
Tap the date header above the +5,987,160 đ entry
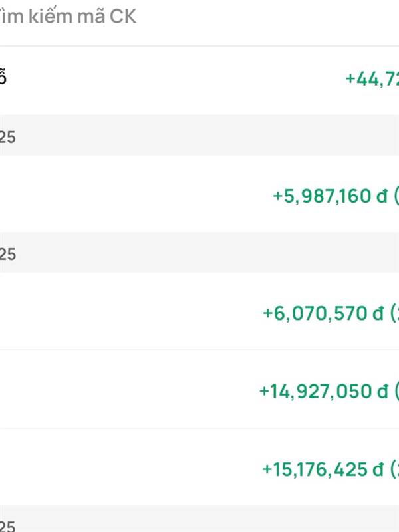[199, 136]
